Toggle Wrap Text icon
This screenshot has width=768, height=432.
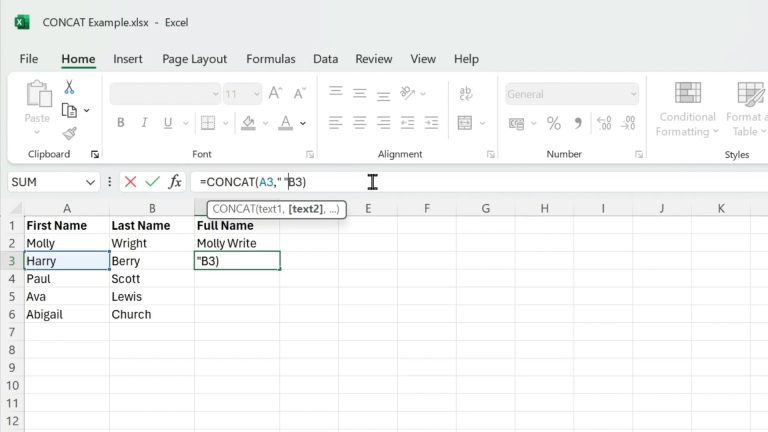point(466,93)
